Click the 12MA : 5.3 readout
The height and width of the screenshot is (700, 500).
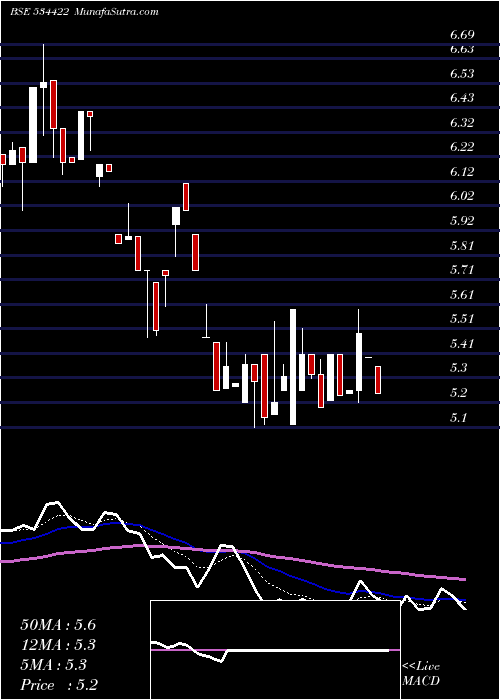pos(58,645)
